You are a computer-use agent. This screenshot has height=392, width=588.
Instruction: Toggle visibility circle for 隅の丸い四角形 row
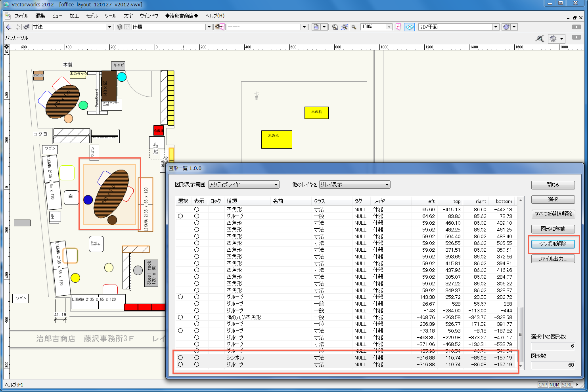tap(197, 317)
